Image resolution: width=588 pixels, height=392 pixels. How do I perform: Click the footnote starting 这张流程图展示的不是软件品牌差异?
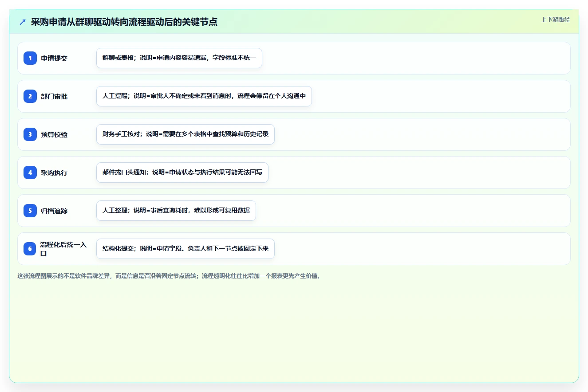[x=169, y=276]
